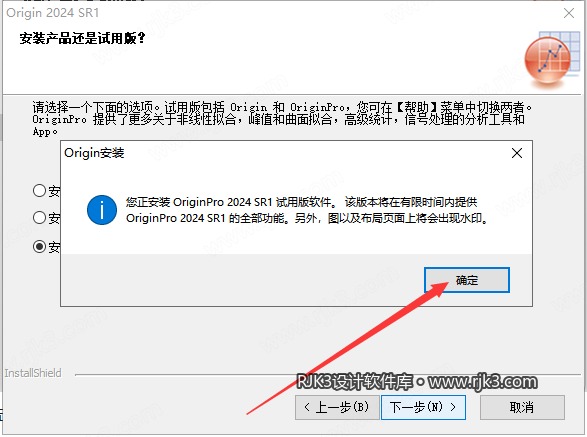Click the Origin 2024 SR1 window title
Viewport: 587px width, 437px height.
[x=52, y=13]
